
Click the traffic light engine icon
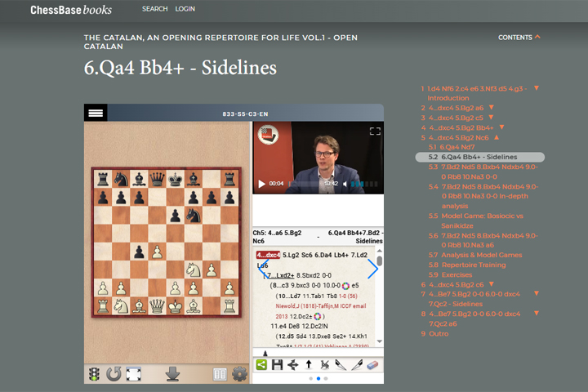tap(94, 374)
